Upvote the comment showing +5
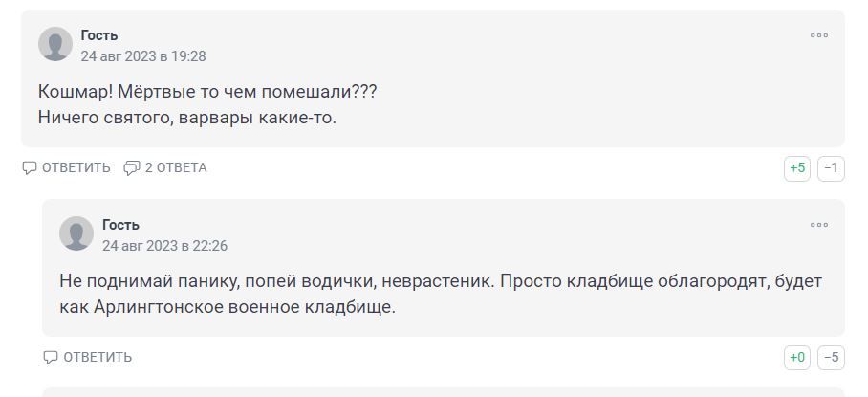This screenshot has width=868, height=397. click(x=797, y=168)
